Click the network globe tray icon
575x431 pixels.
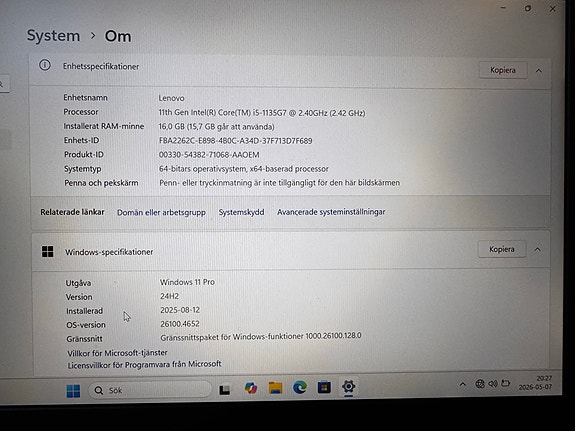480,384
